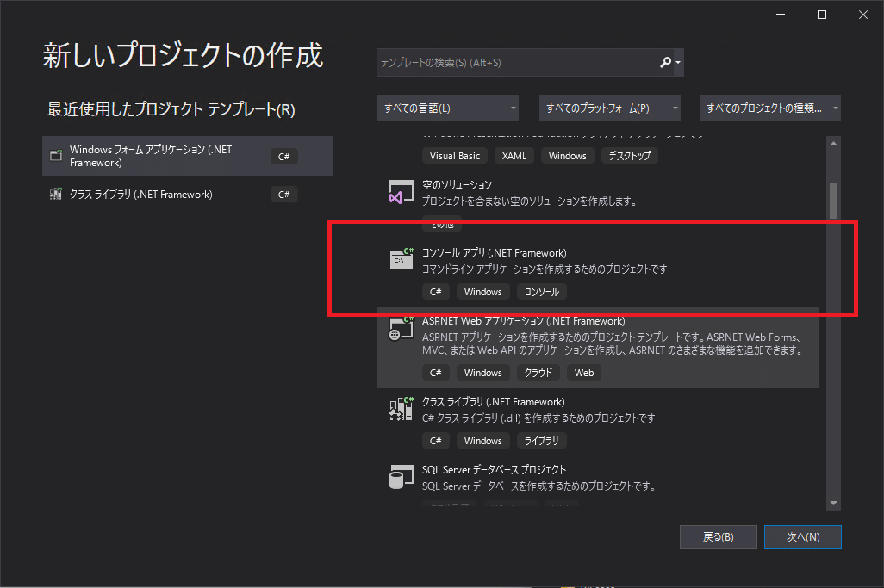Click the scrollbar up arrow
This screenshot has height=588, width=884.
tap(833, 144)
